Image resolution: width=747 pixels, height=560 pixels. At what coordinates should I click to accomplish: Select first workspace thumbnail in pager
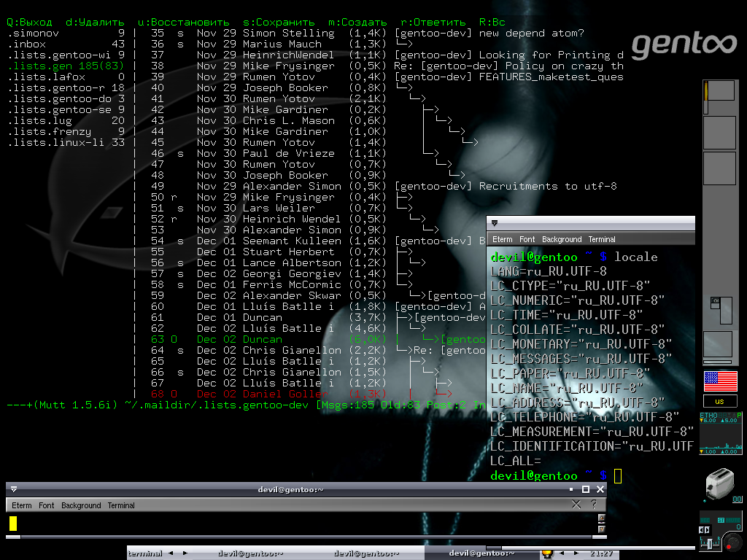tap(719, 98)
